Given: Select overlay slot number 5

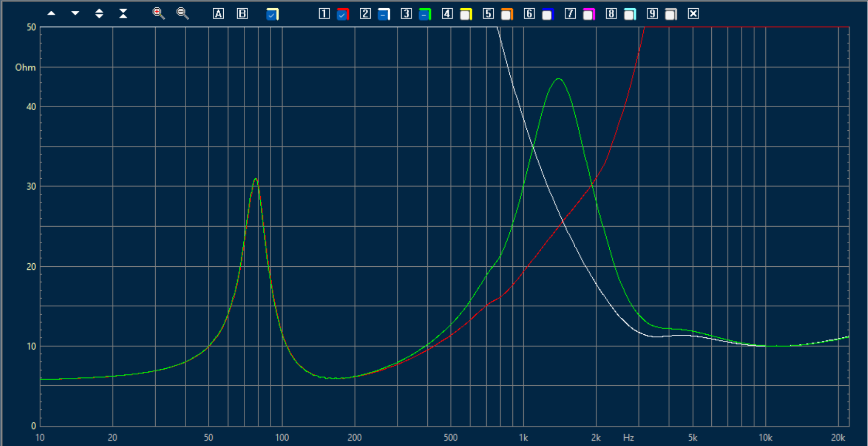Looking at the screenshot, I should pos(488,14).
